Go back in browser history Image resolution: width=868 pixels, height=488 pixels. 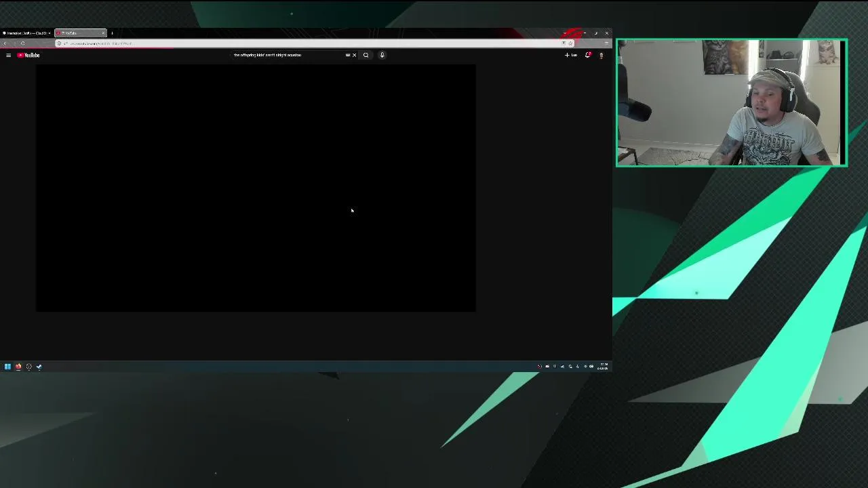pyautogui.click(x=5, y=43)
